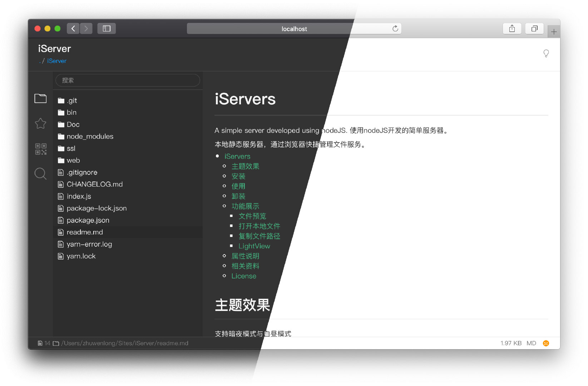Toggle the light bulb theme switch
The width and height of the screenshot is (588, 386).
click(x=546, y=54)
